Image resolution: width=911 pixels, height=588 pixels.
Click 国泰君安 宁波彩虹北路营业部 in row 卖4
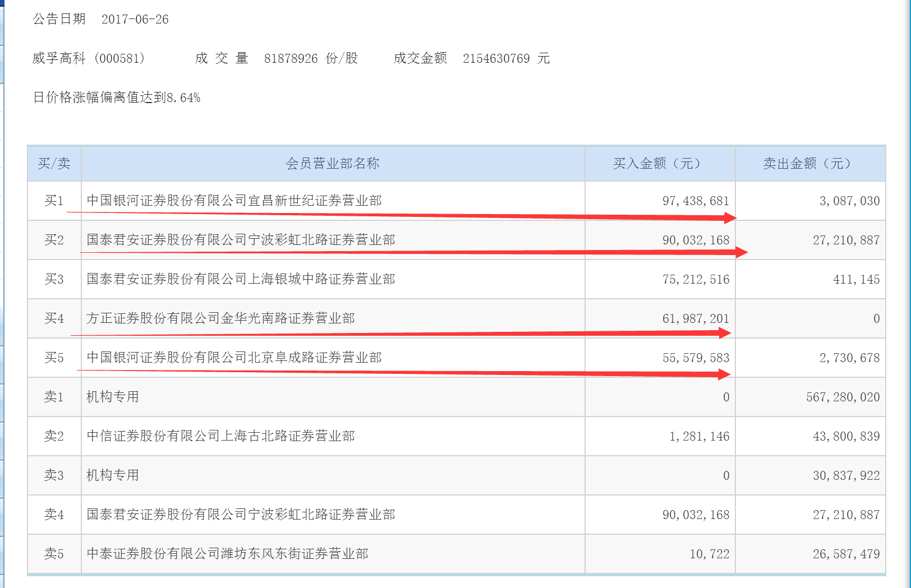pyautogui.click(x=241, y=515)
